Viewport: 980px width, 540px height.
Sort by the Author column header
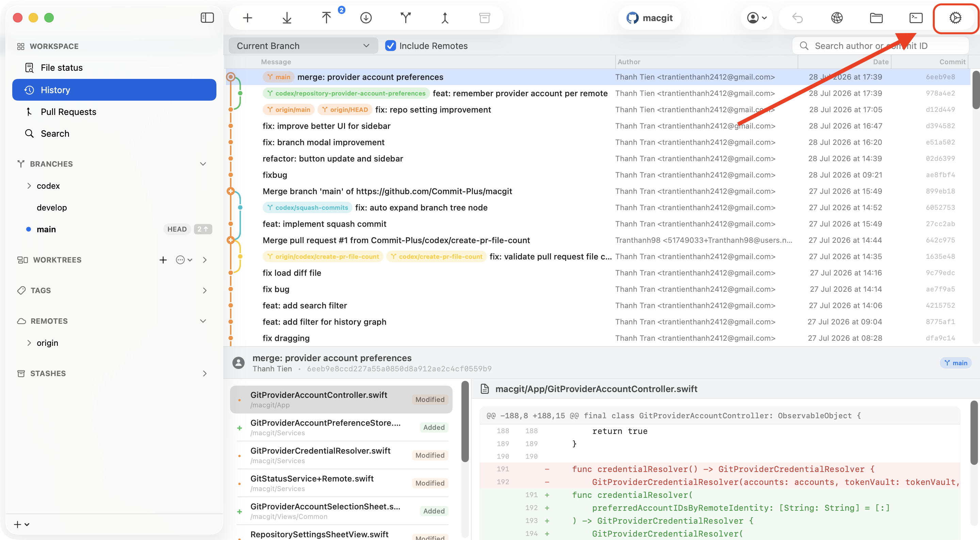click(x=706, y=62)
